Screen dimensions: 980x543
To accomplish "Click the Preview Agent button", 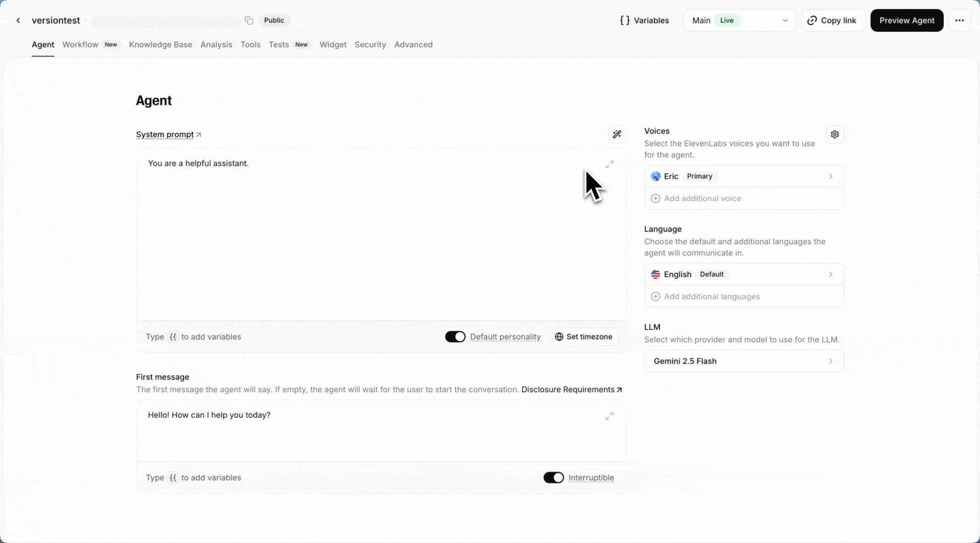I will click(x=907, y=20).
